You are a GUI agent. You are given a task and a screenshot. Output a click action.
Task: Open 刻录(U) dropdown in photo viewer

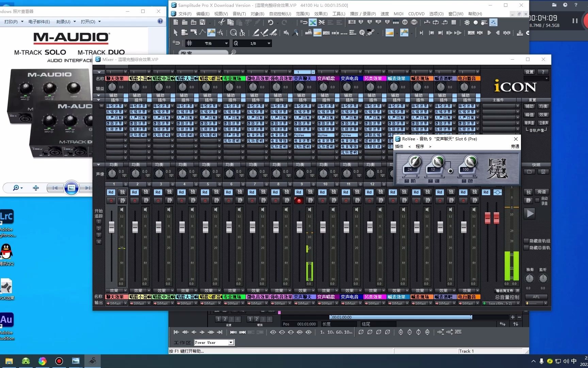[66, 21]
